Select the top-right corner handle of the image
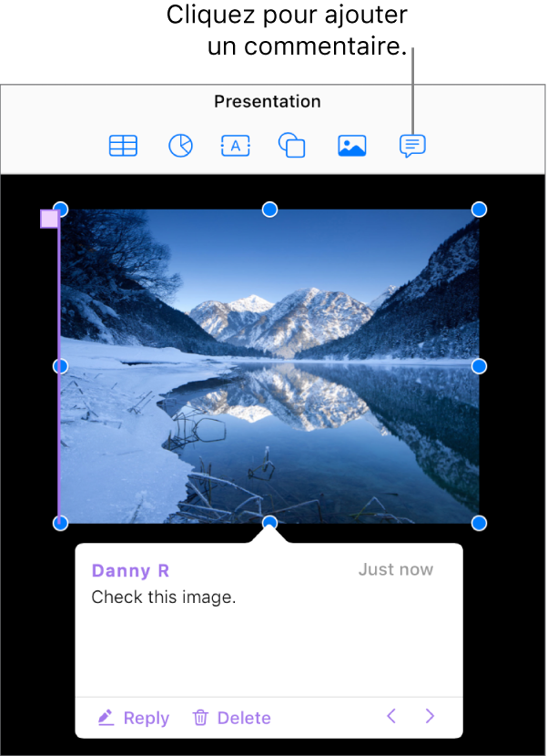Viewport: 547px width, 756px height. [x=479, y=209]
